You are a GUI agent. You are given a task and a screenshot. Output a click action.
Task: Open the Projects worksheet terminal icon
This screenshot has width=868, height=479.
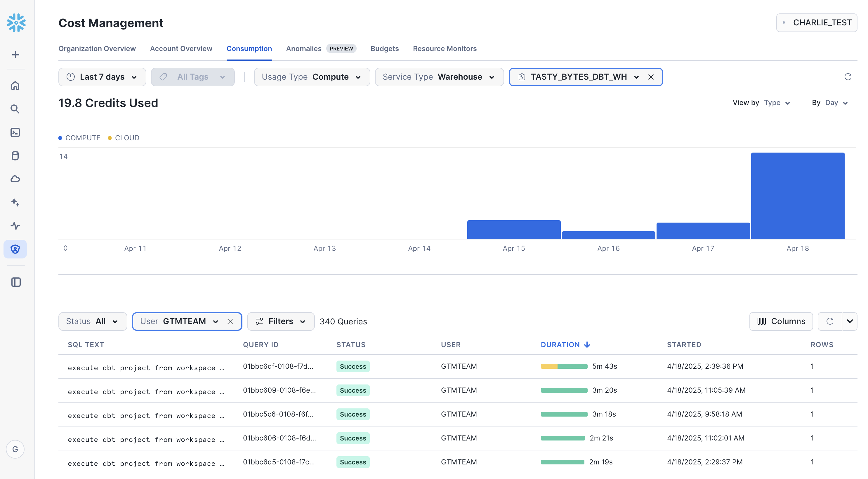15,132
